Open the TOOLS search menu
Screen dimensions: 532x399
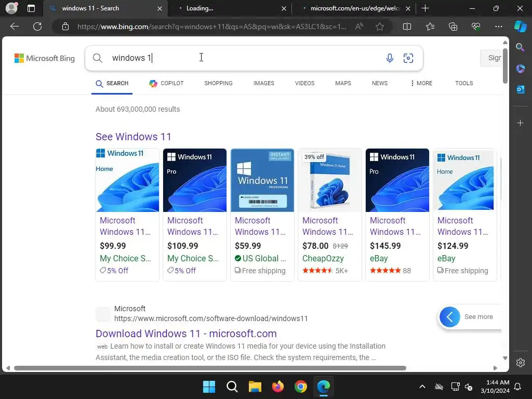(x=464, y=83)
